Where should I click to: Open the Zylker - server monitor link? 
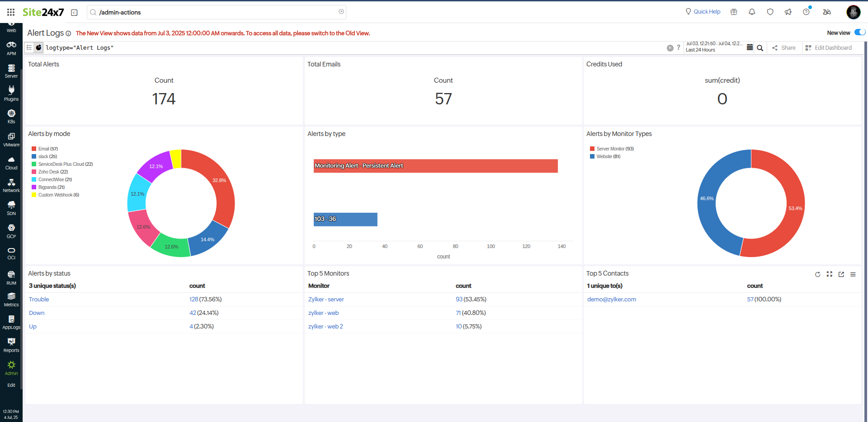click(326, 299)
